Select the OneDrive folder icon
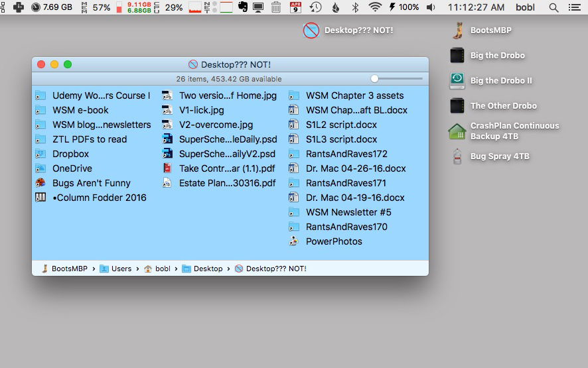Image resolution: width=588 pixels, height=368 pixels. (x=40, y=168)
